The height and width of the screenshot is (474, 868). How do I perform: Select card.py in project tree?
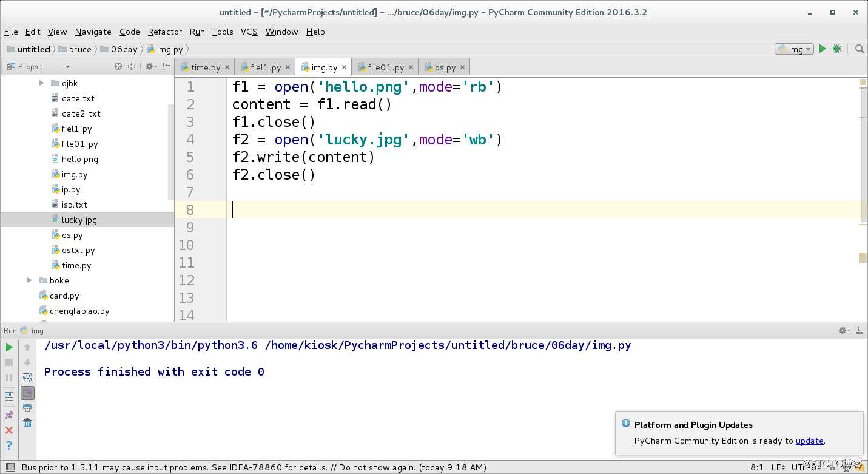(64, 296)
